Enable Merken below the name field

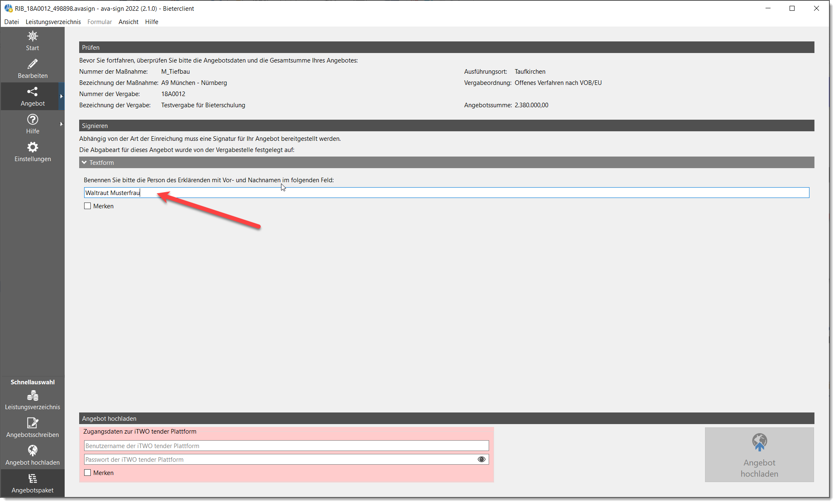coord(87,206)
